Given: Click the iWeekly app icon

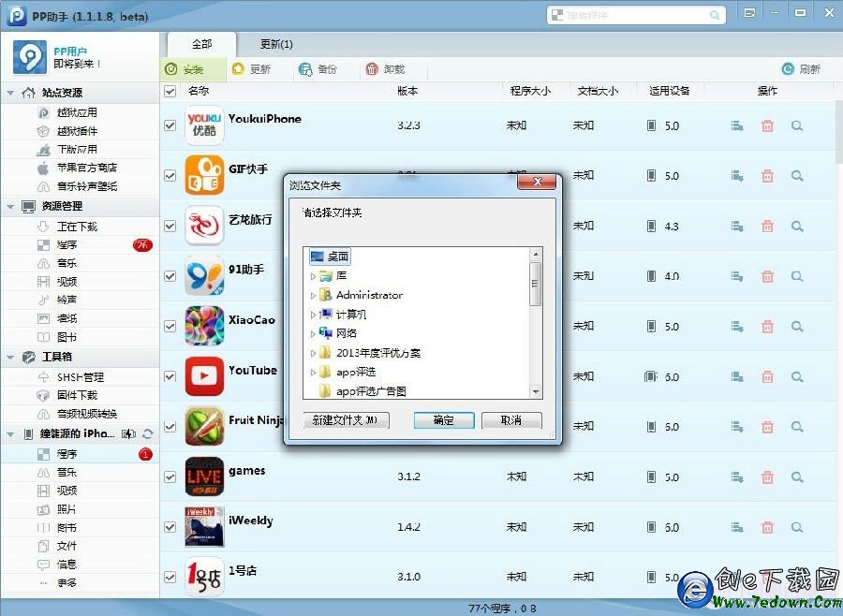Looking at the screenshot, I should (x=204, y=527).
